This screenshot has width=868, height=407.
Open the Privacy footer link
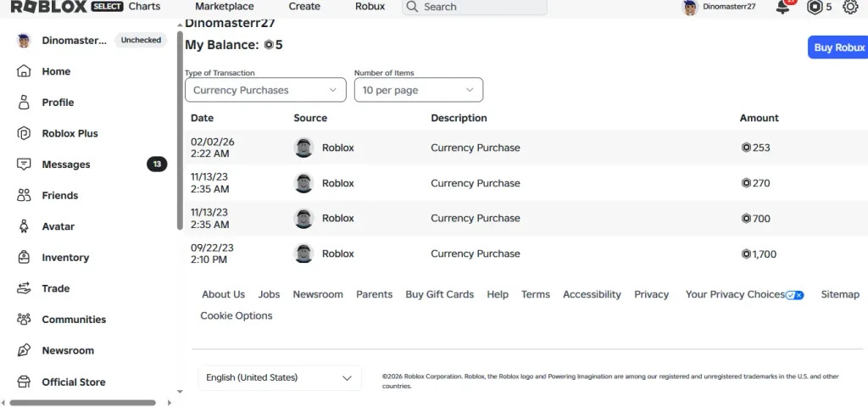click(x=652, y=294)
